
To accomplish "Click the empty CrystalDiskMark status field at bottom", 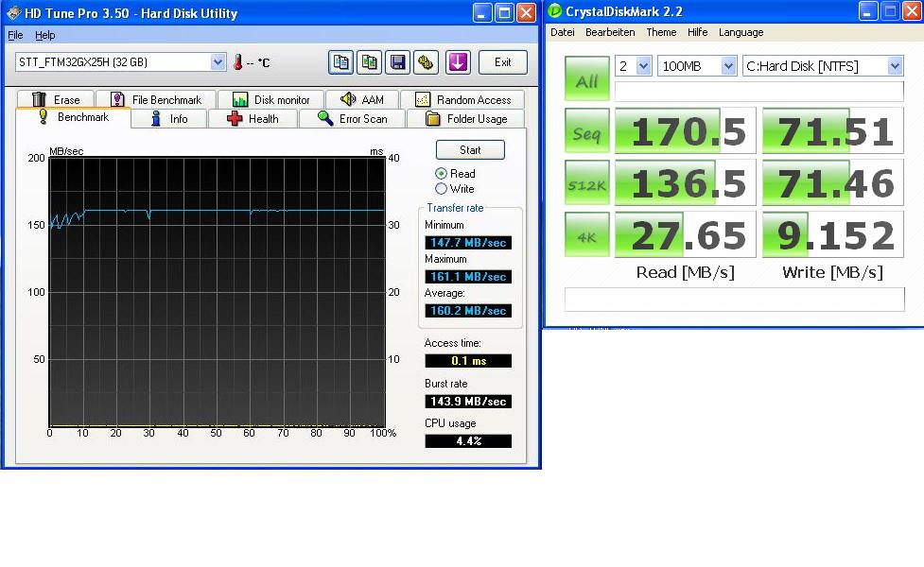I will coord(734,300).
